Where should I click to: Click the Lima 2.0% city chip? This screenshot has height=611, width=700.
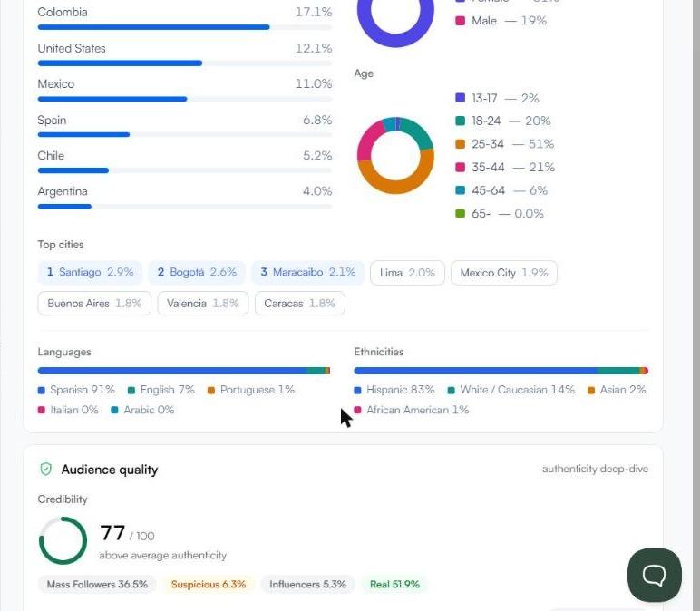click(407, 273)
